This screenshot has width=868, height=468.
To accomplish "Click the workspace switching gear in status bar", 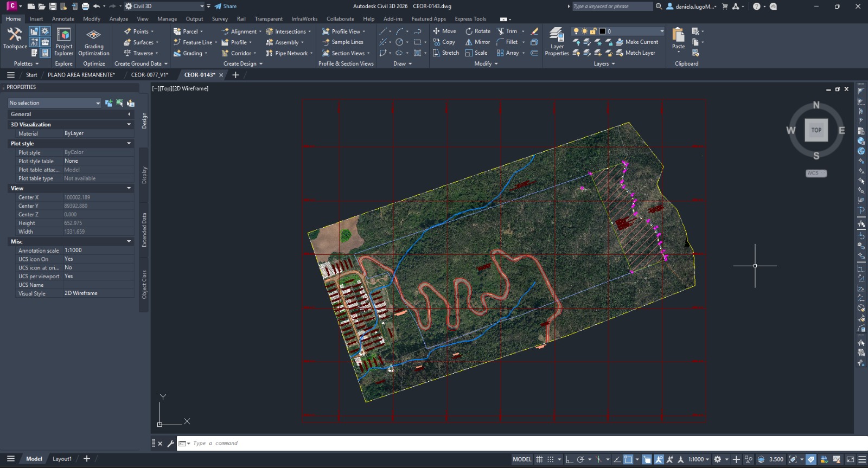I will click(x=718, y=459).
